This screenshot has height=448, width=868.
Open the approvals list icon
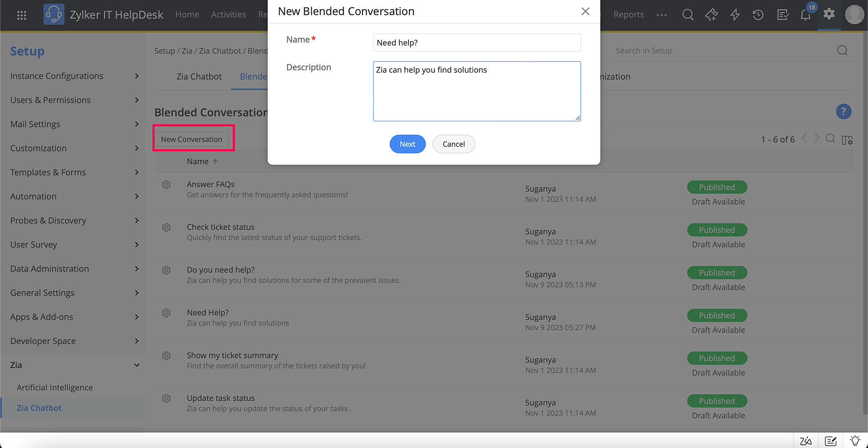pos(782,14)
